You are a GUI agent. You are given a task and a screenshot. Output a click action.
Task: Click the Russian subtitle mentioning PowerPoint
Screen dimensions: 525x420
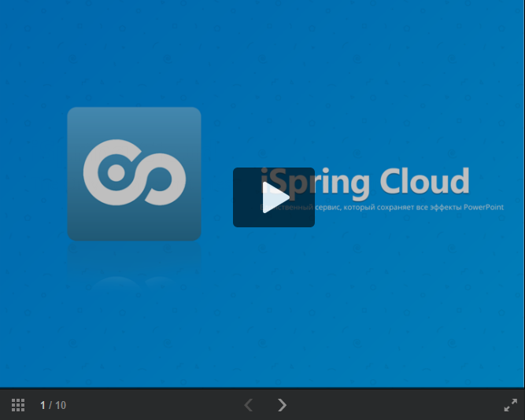point(382,208)
